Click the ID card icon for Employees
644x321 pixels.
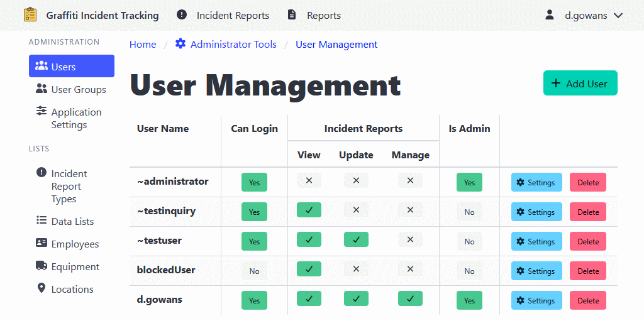pyautogui.click(x=42, y=243)
